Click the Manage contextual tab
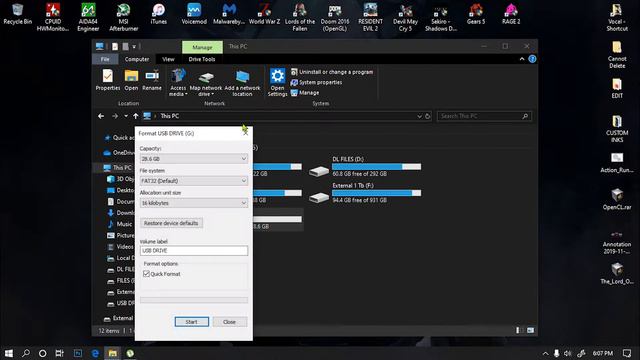This screenshot has width=640, height=360. point(202,47)
